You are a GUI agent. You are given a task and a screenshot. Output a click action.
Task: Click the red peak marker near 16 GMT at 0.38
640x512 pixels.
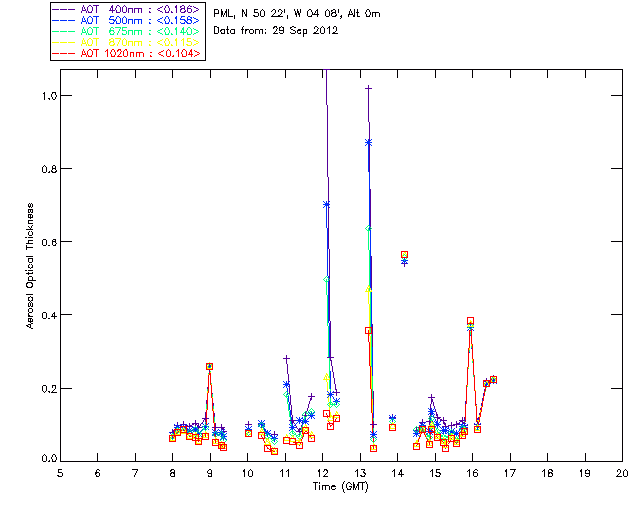(471, 321)
